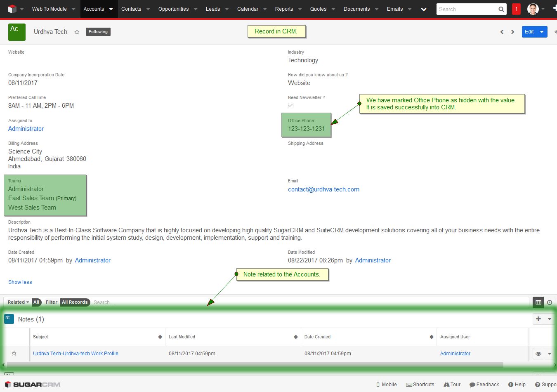
Task: Go to next record arrow
Action: coord(512,32)
